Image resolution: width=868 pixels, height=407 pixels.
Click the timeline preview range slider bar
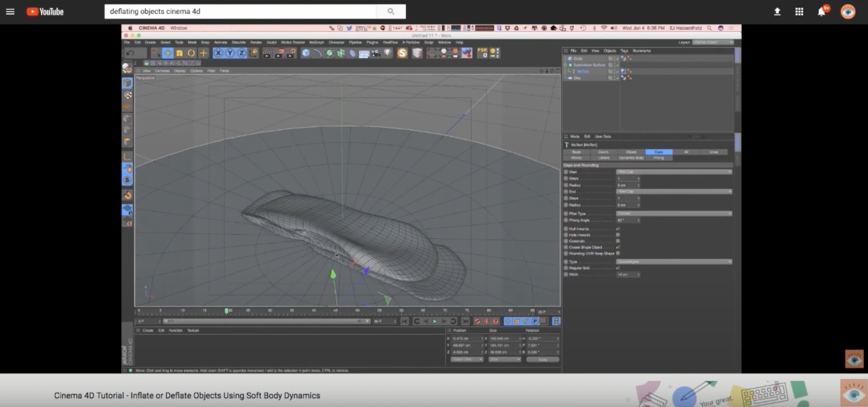coord(266,321)
